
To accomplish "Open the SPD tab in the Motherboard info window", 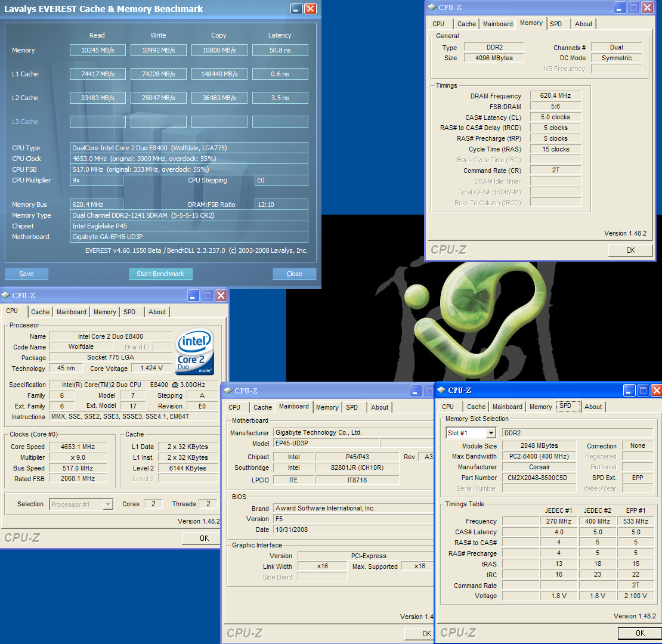I will [x=352, y=407].
